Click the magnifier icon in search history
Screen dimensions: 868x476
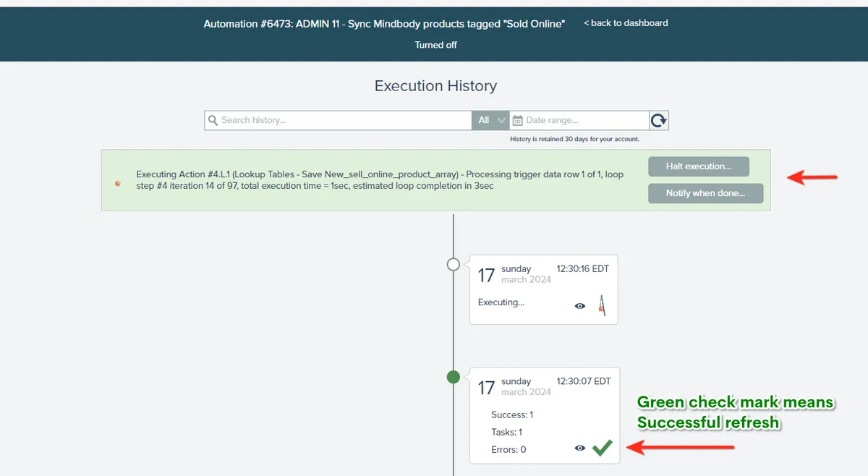coord(213,120)
